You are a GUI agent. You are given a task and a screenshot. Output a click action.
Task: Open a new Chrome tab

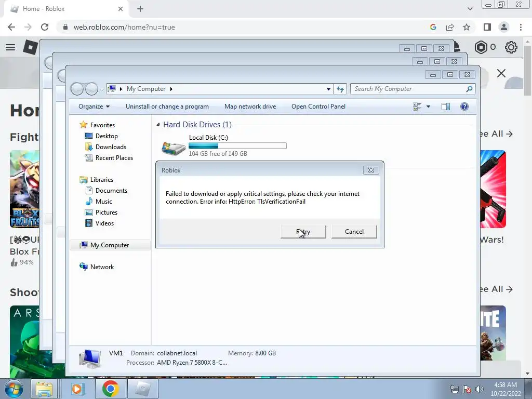(x=140, y=9)
